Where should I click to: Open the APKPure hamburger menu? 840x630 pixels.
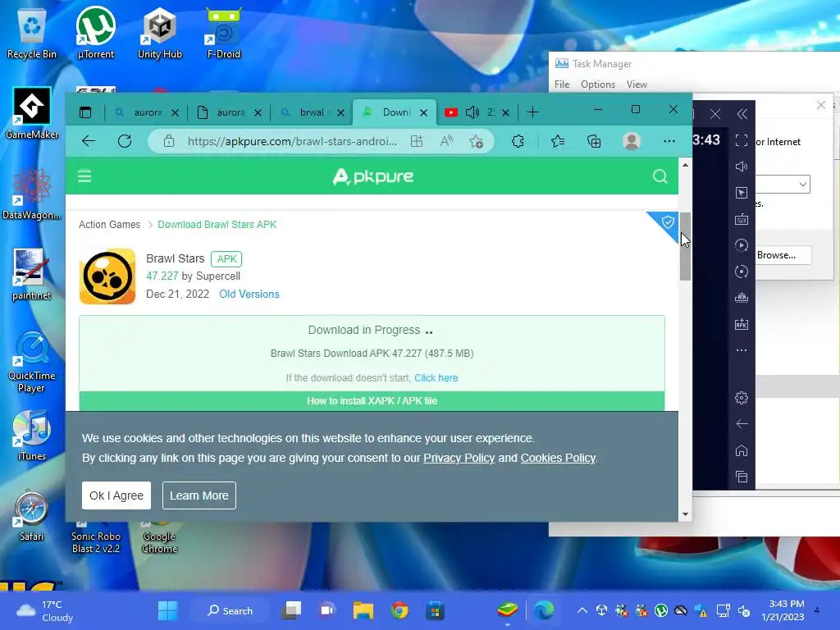[84, 176]
